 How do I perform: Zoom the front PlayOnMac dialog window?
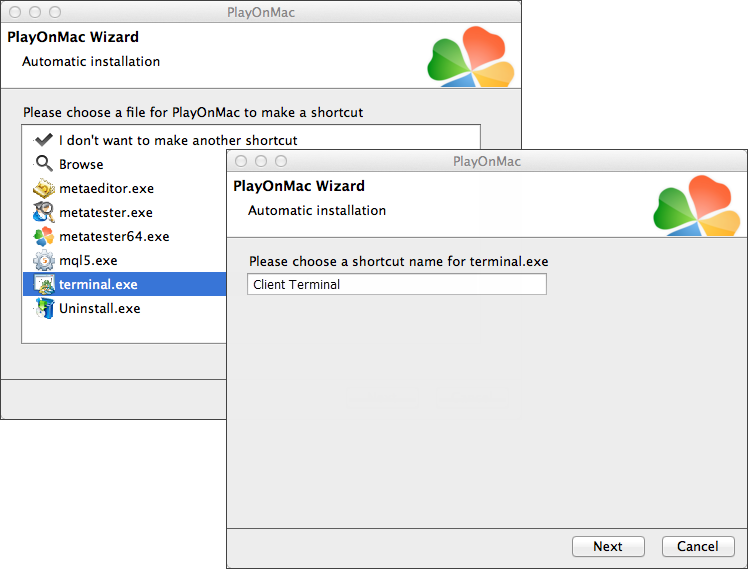click(281, 161)
